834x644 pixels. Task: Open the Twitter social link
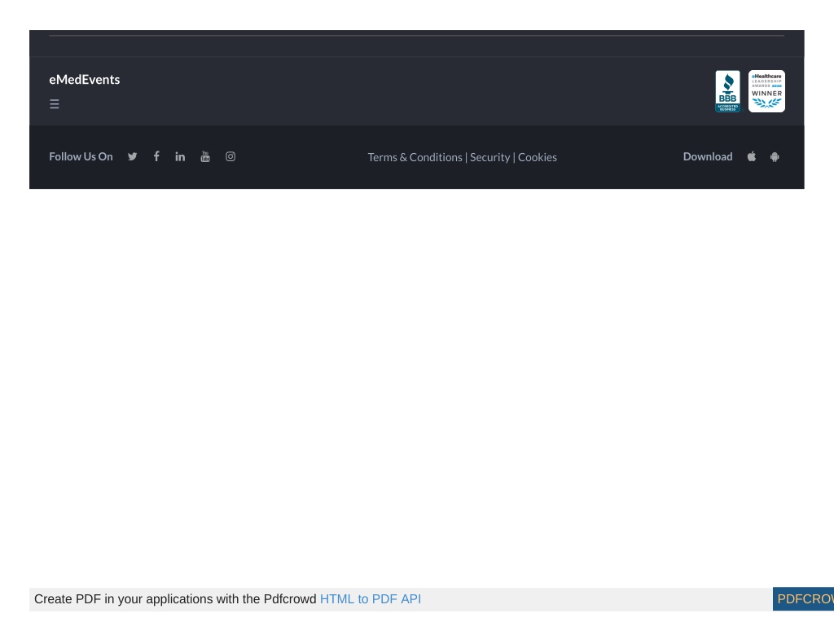pos(133,156)
